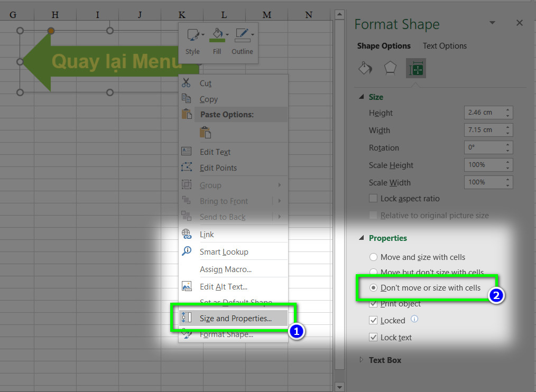Switch to the Text Options tab
Image resolution: width=536 pixels, height=392 pixels.
pos(445,46)
